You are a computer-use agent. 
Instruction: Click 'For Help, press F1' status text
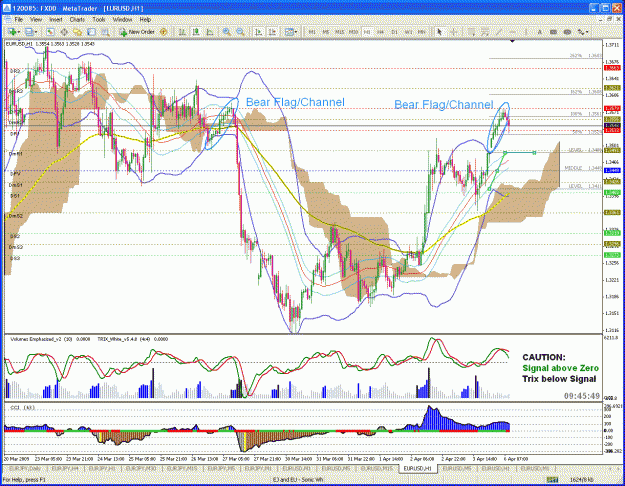click(x=24, y=480)
